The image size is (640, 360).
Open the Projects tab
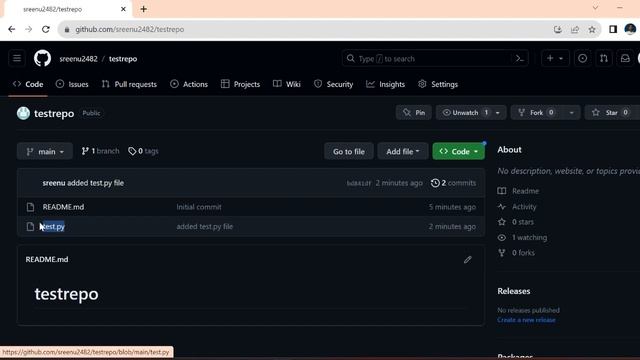point(240,84)
